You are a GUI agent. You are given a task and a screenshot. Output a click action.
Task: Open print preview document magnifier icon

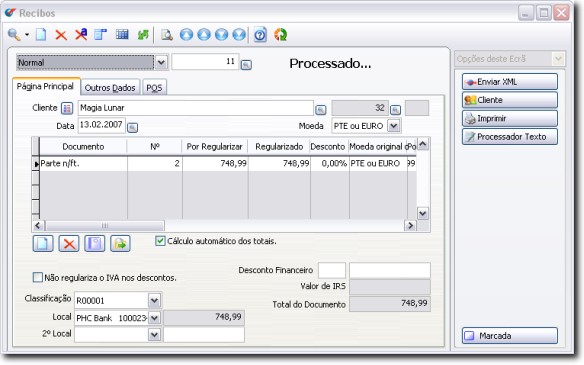(166, 35)
